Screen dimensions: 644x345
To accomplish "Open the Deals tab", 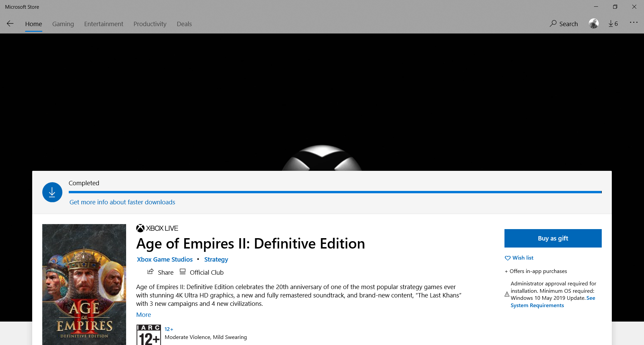I will [x=184, y=24].
